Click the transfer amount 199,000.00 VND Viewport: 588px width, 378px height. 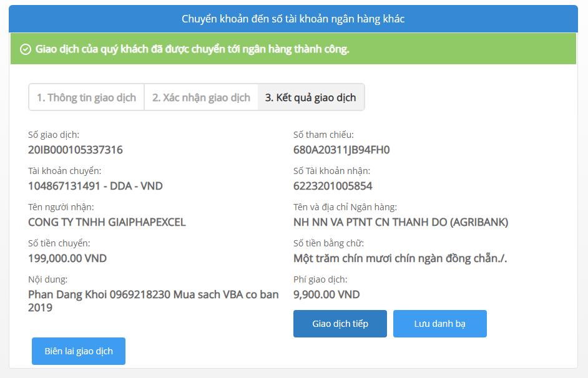click(67, 258)
